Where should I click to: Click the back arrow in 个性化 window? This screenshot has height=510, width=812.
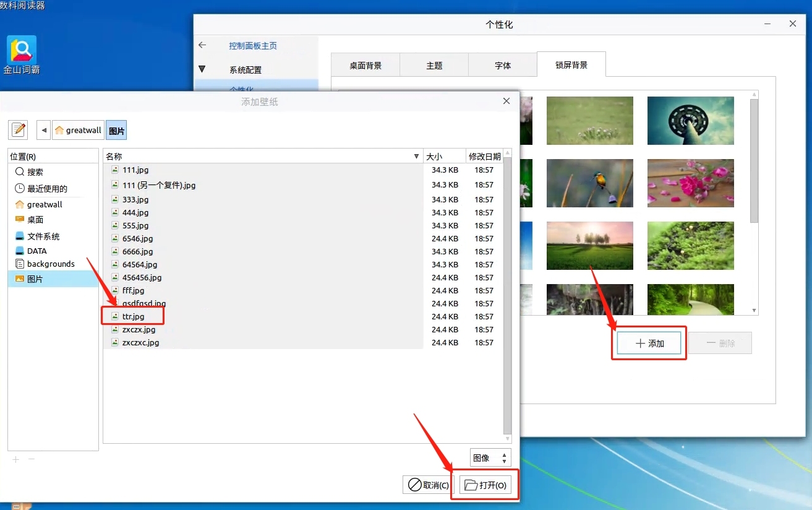tap(202, 45)
